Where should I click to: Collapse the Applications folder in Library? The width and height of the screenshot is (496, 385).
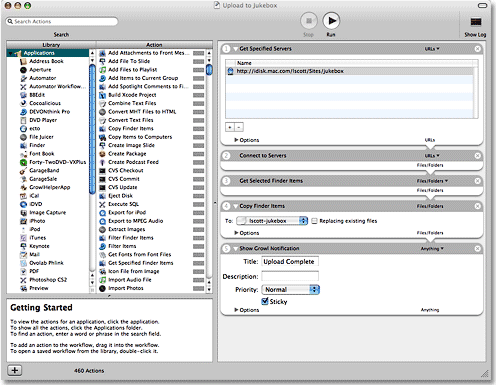(11, 53)
